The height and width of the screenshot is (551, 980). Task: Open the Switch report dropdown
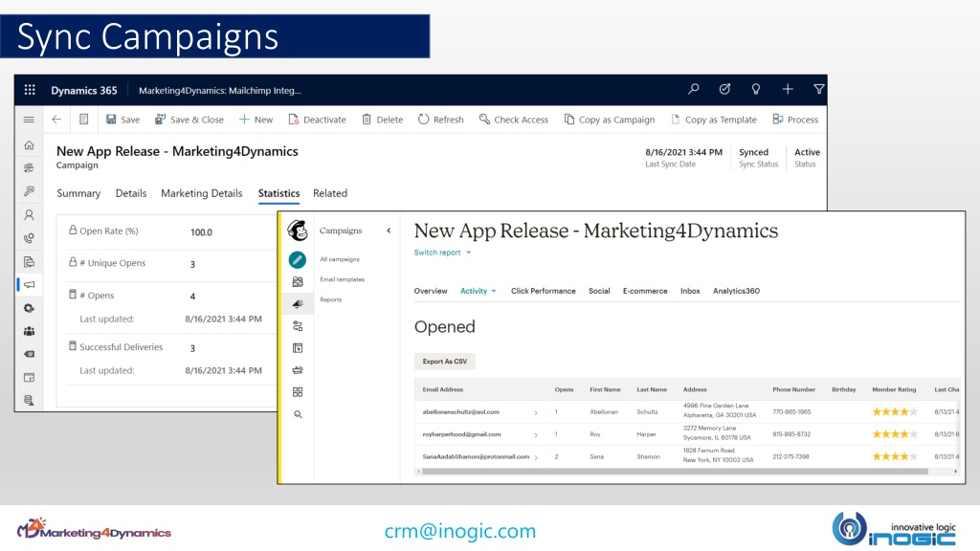[x=442, y=253]
